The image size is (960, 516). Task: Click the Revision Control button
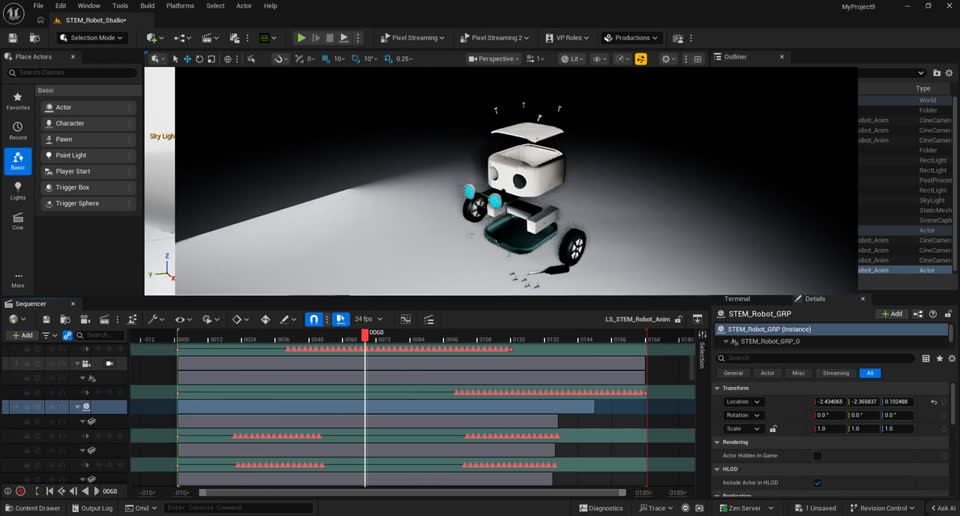(x=882, y=508)
